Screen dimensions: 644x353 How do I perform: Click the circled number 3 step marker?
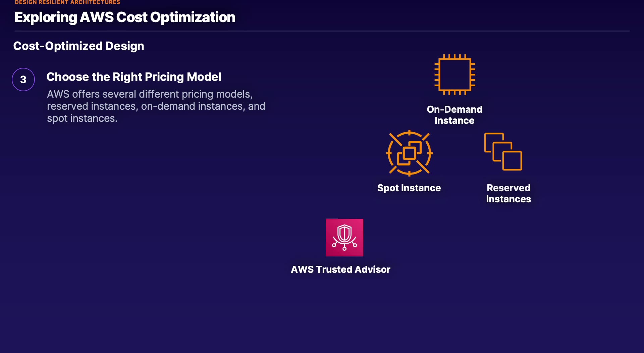[23, 80]
